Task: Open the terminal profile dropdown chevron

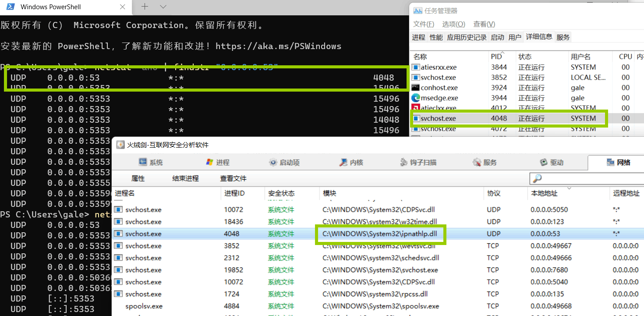Action: (163, 7)
